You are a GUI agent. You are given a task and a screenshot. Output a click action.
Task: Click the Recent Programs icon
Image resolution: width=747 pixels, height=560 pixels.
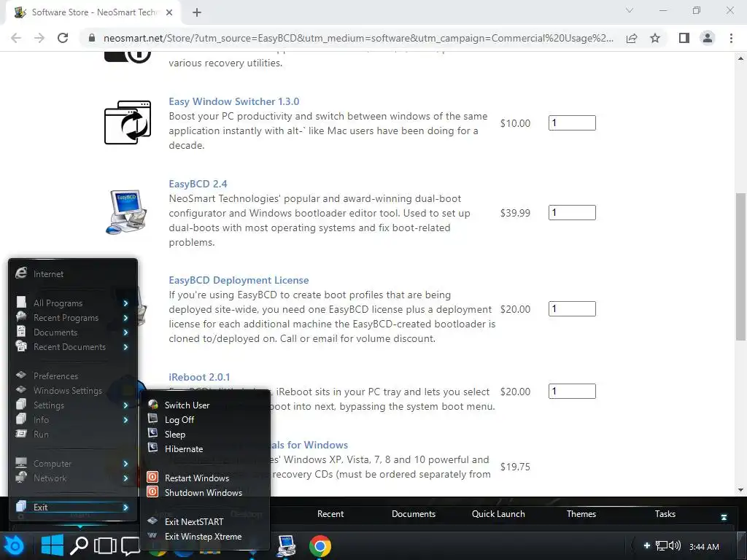pos(21,316)
